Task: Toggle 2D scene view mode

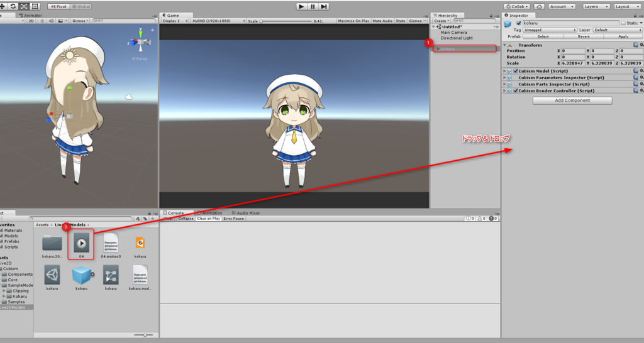Action: pyautogui.click(x=31, y=21)
